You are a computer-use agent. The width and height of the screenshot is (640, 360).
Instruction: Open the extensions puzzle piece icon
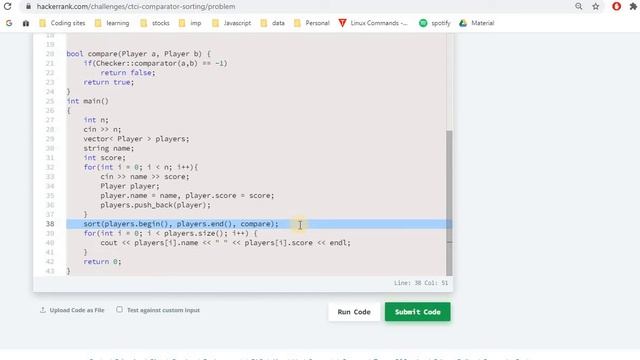pyautogui.click(x=633, y=7)
